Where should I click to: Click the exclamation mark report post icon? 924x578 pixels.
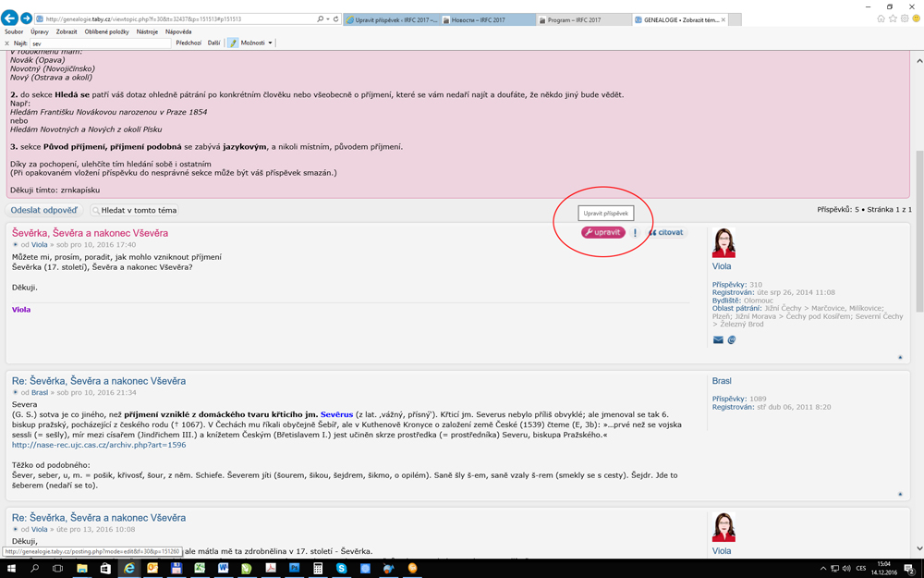pyautogui.click(x=635, y=233)
